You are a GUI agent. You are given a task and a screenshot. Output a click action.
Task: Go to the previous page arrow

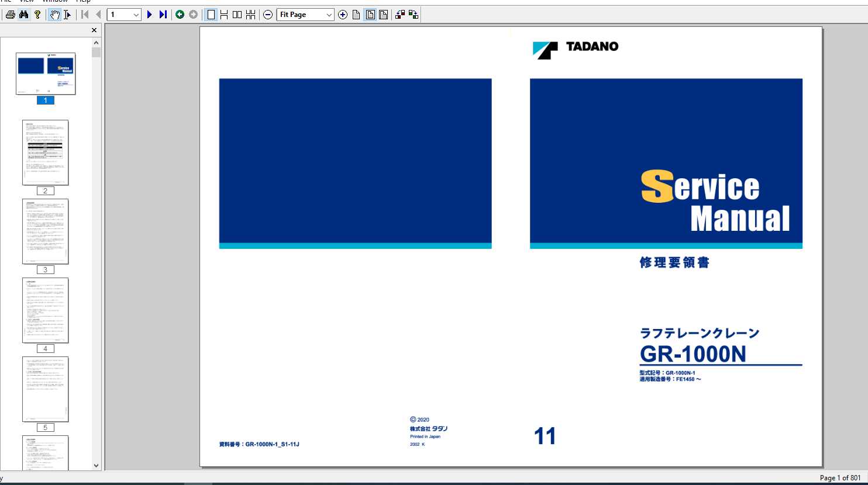(x=98, y=15)
